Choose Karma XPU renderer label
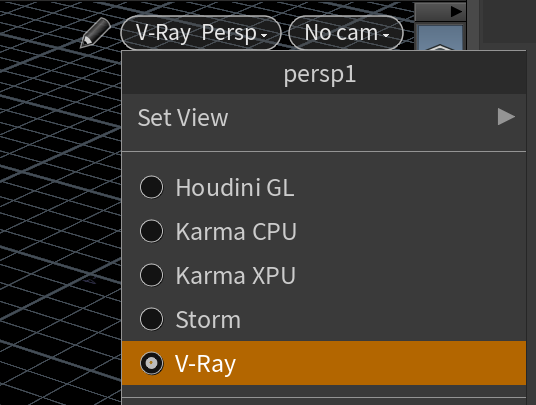 (236, 275)
